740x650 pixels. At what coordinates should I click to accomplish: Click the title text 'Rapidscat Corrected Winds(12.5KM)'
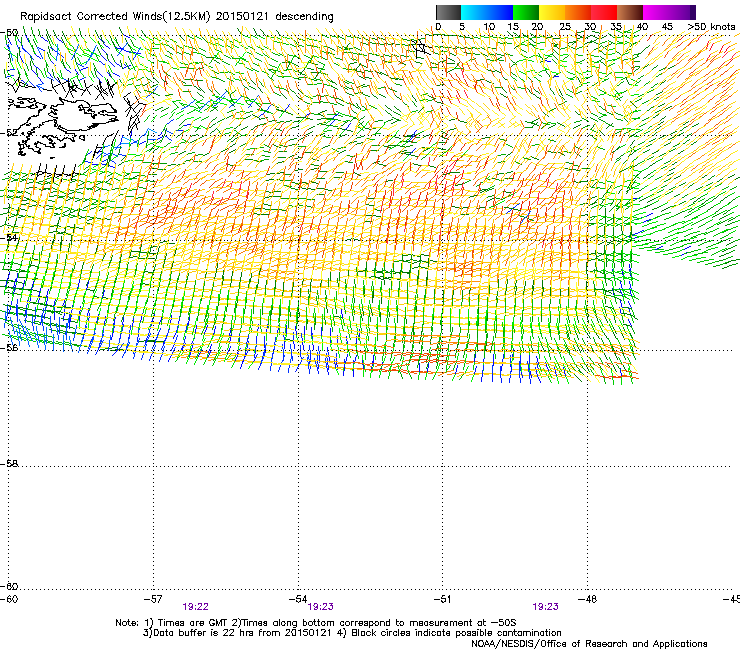[115, 17]
